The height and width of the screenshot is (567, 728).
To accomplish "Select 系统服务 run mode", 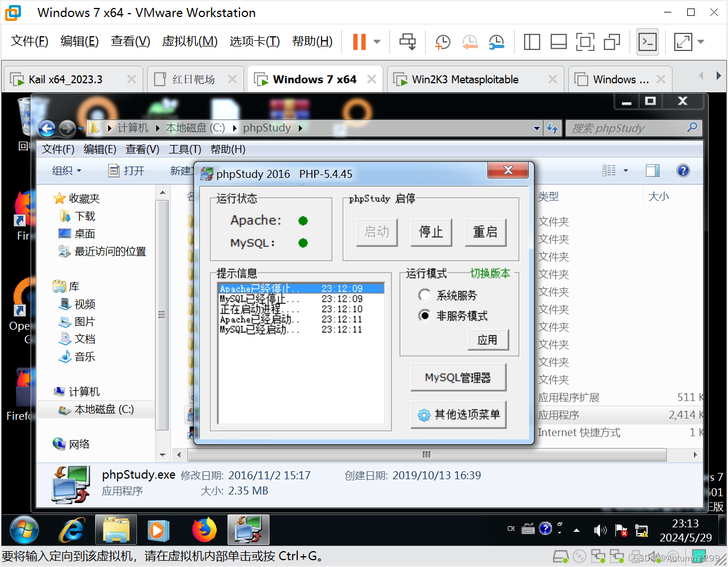I will click(448, 295).
